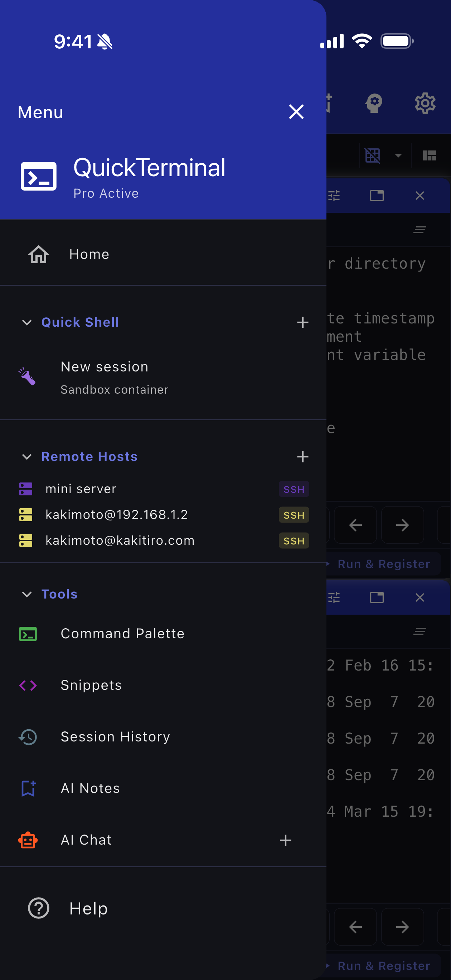Connect to kakimoto@kakitiro.com host
Viewport: 451px width, 980px height.
[x=163, y=541]
